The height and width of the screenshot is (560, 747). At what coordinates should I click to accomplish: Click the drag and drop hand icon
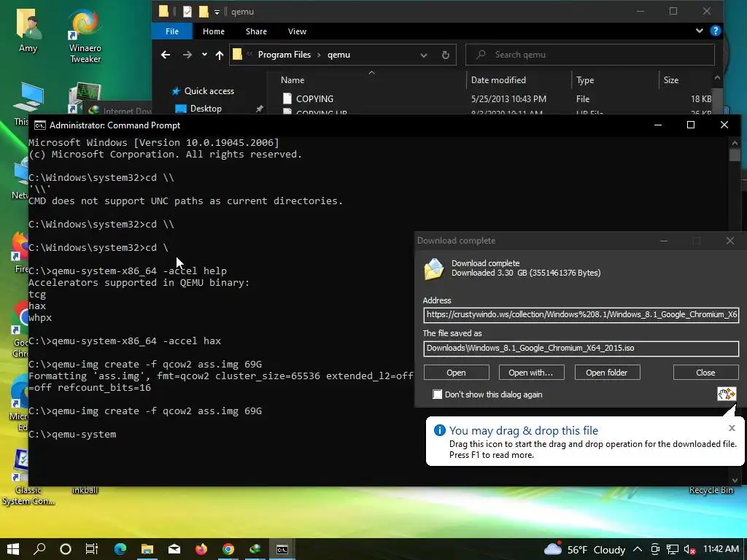[727, 394]
